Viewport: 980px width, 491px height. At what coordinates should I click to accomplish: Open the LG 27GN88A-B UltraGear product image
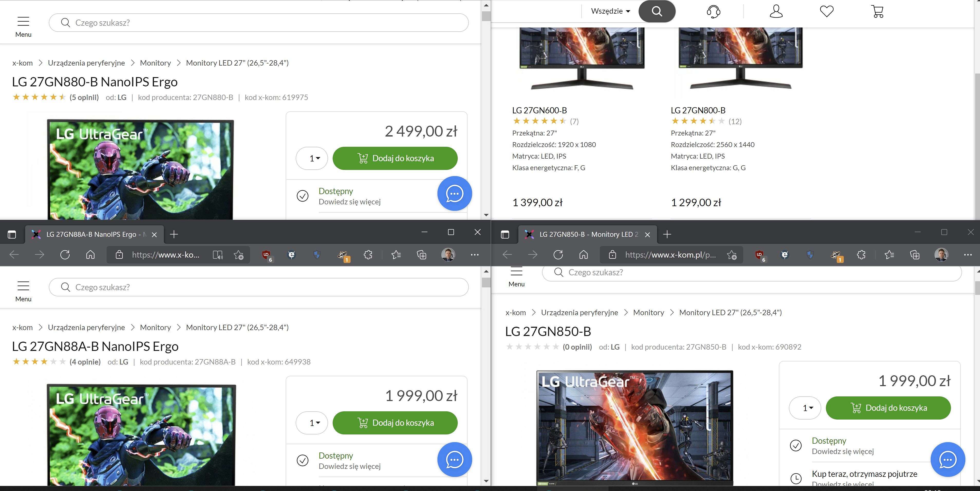pos(141,435)
